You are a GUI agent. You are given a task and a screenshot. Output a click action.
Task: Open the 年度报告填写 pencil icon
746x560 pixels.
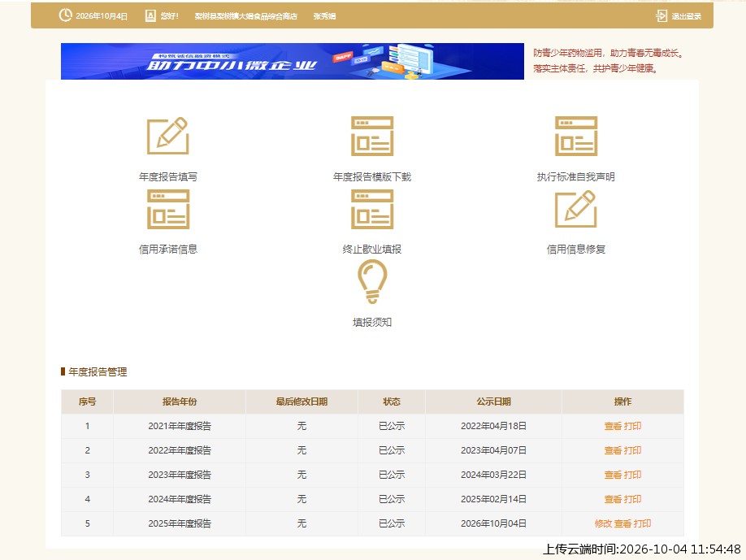(168, 136)
